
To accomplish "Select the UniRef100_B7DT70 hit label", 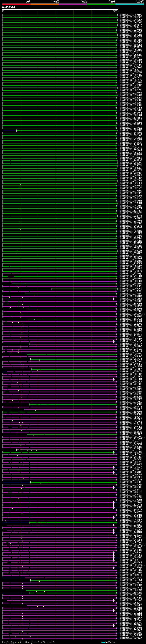I will 131,271.
